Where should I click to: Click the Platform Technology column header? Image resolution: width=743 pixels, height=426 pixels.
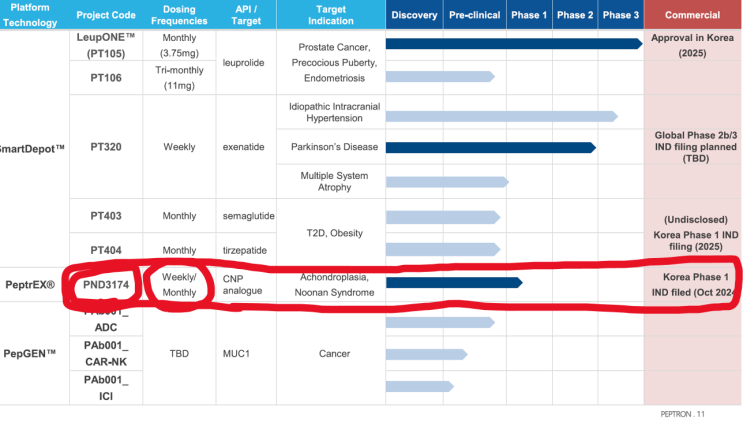pyautogui.click(x=30, y=15)
